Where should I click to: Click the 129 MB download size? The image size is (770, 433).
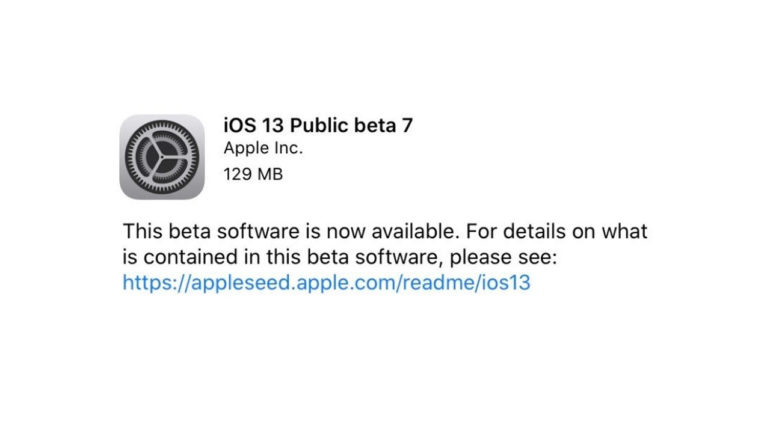coord(254,174)
